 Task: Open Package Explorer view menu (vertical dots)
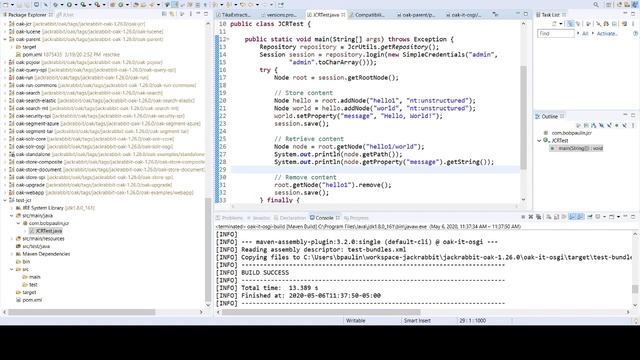tap(191, 14)
